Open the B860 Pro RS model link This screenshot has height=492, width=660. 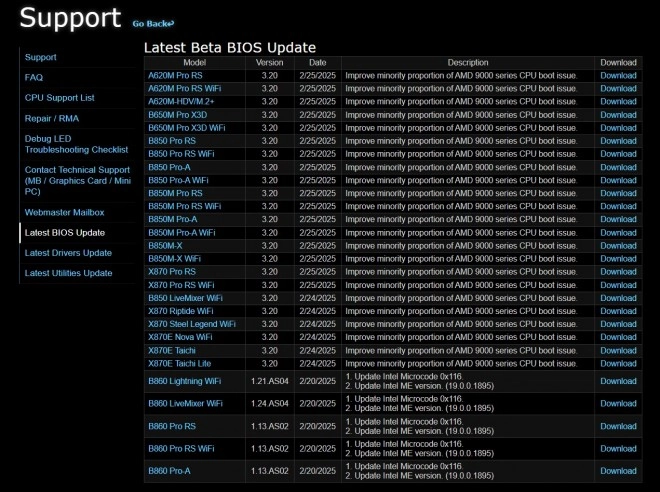pyautogui.click(x=172, y=426)
